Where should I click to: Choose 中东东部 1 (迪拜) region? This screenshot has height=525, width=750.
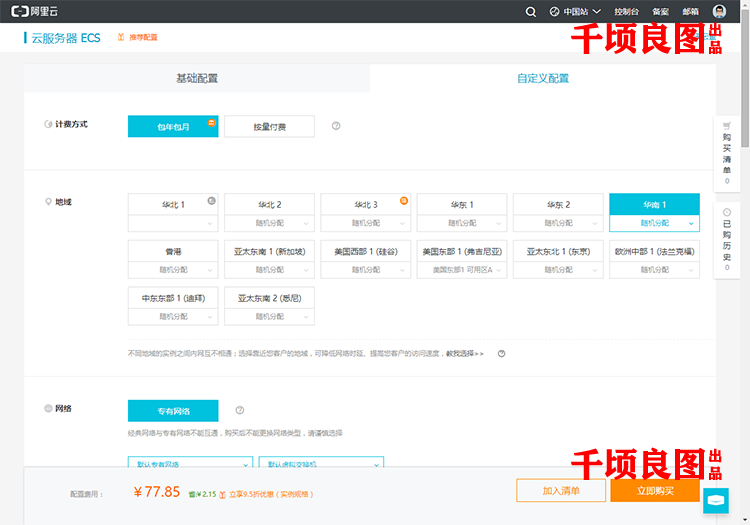[173, 298]
